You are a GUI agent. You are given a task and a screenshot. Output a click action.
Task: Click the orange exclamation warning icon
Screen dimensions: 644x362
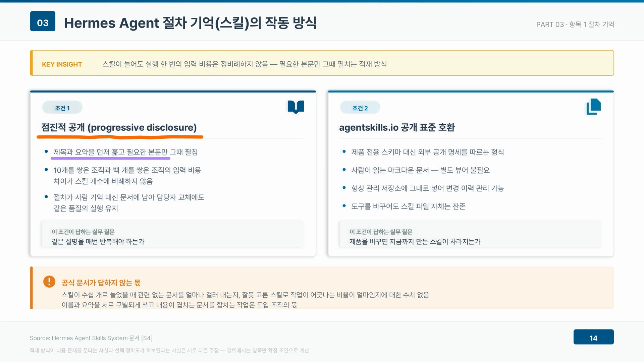click(x=49, y=282)
